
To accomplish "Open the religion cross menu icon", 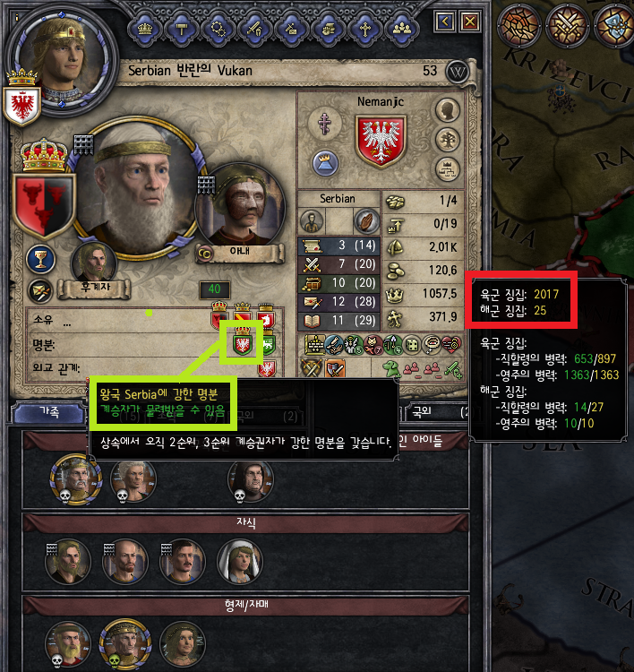I will tap(365, 29).
